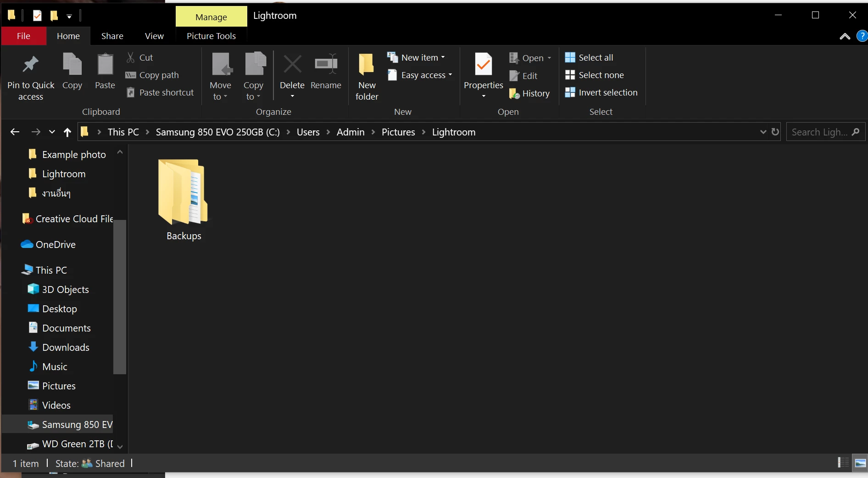This screenshot has height=478, width=868.
Task: Collapse the ribbon with the chevron
Action: coord(845,36)
